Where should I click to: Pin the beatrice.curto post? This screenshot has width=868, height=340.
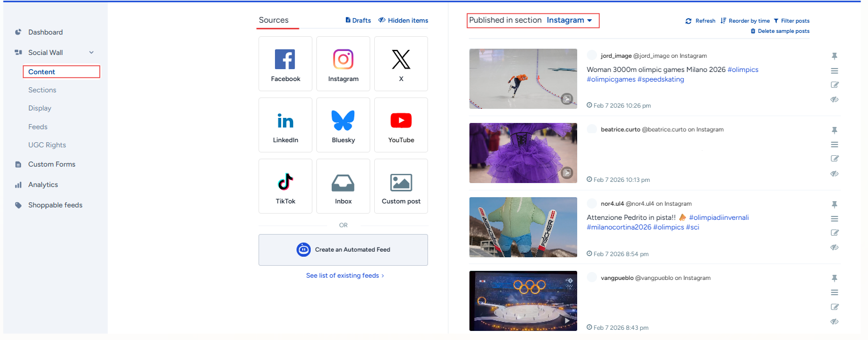tap(835, 130)
